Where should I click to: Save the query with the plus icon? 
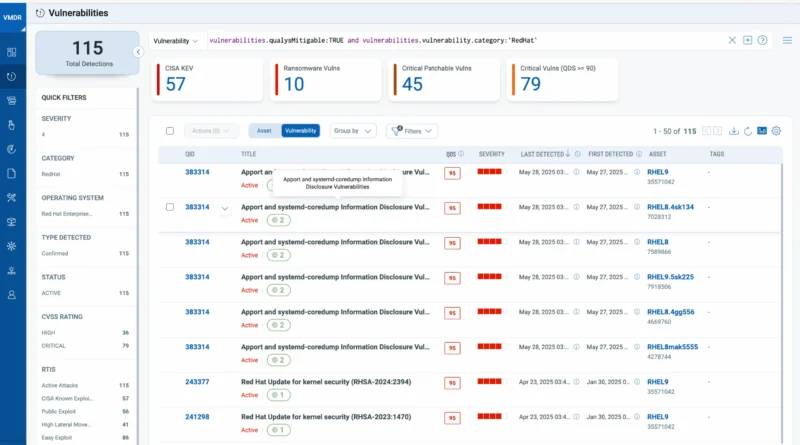point(747,40)
